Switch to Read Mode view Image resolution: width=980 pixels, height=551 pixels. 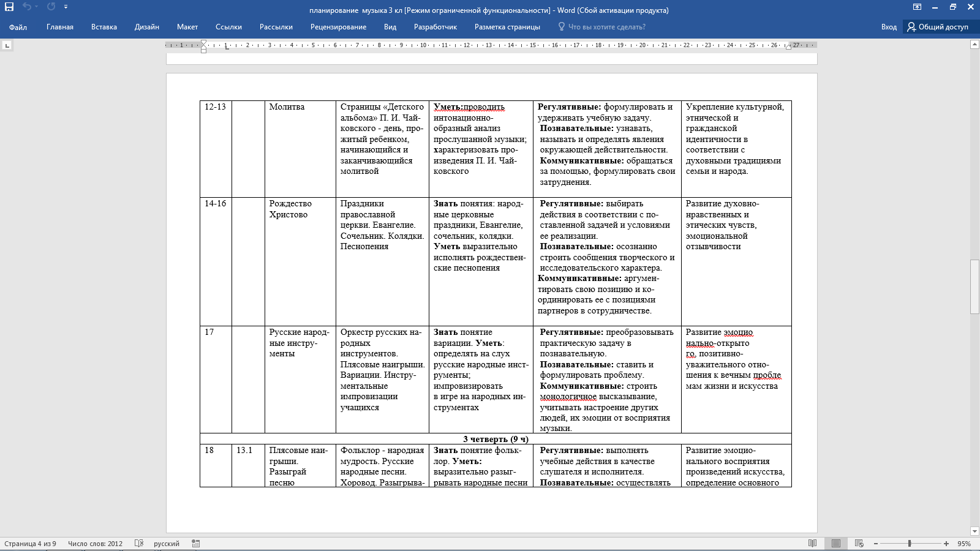tap(812, 543)
